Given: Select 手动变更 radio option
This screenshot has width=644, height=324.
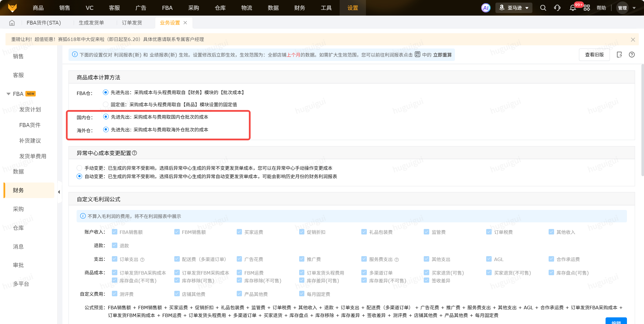Looking at the screenshot, I should click(79, 168).
